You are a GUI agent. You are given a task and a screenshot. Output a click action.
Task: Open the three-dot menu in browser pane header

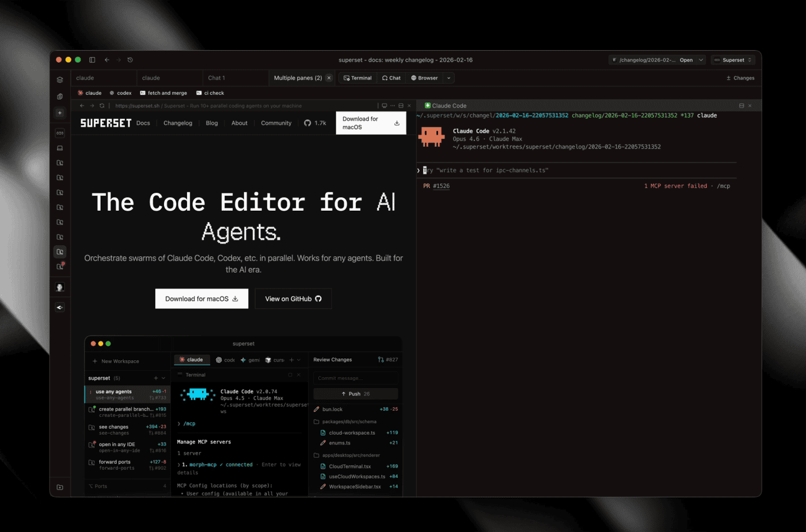pos(393,106)
